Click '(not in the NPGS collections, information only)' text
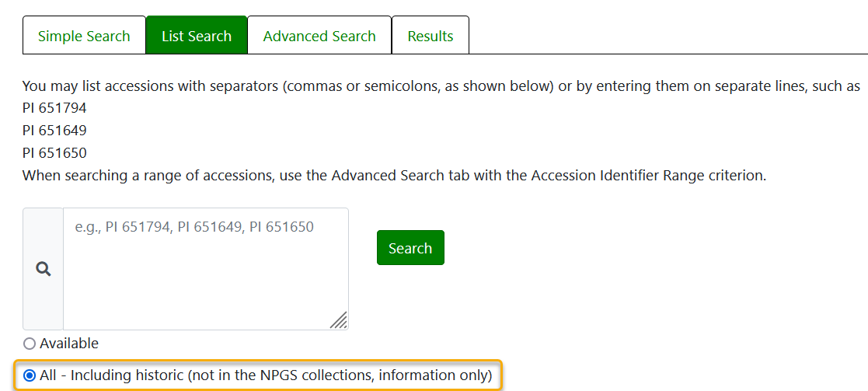 pyautogui.click(x=340, y=375)
